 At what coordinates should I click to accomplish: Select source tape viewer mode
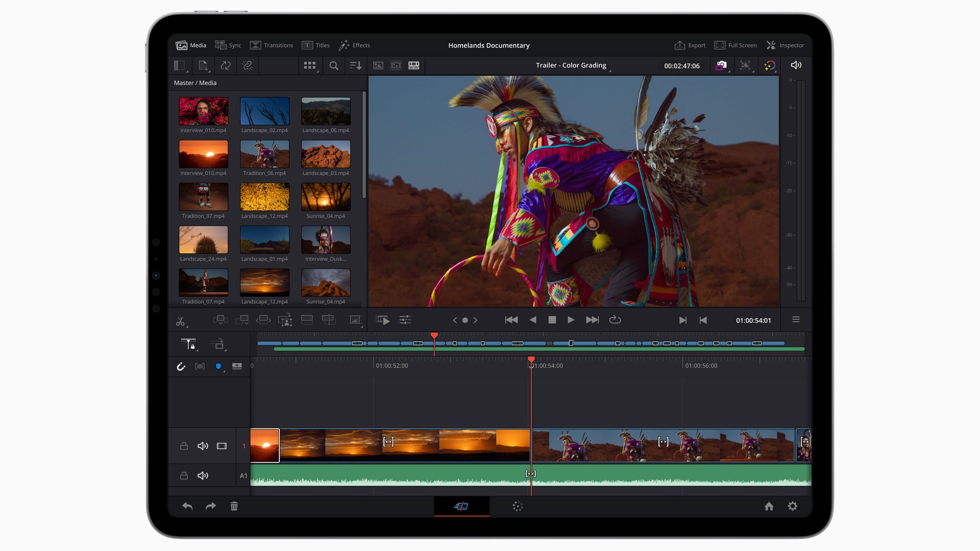coord(396,65)
